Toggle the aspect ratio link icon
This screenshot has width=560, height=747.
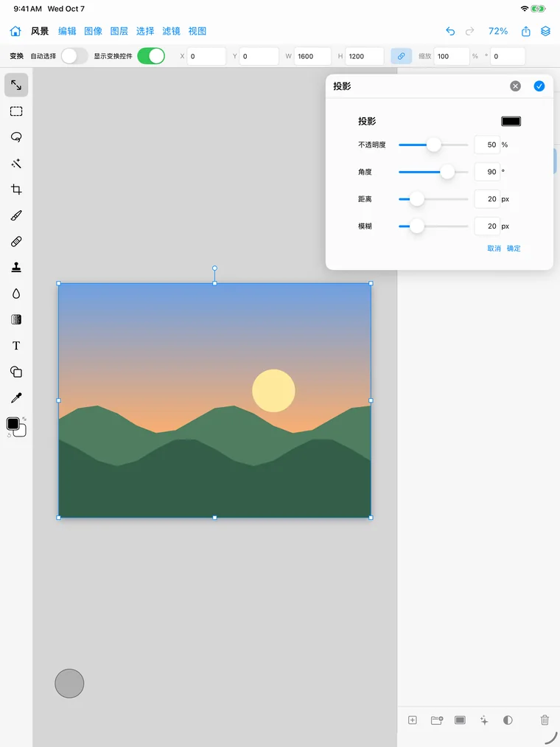[402, 56]
